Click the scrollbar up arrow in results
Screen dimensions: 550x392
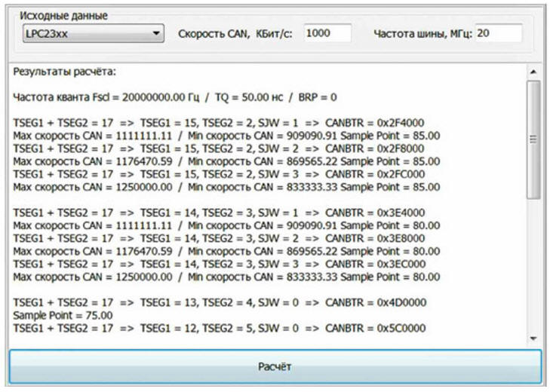(534, 72)
